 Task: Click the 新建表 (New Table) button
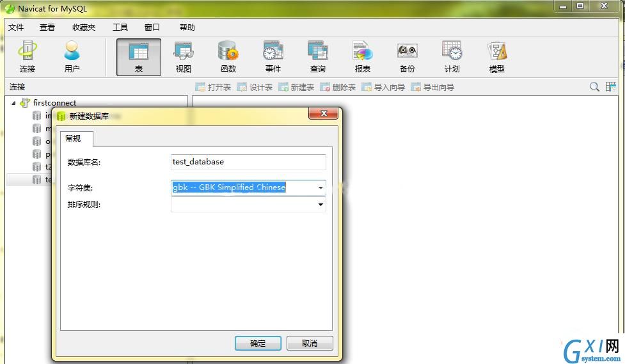296,87
